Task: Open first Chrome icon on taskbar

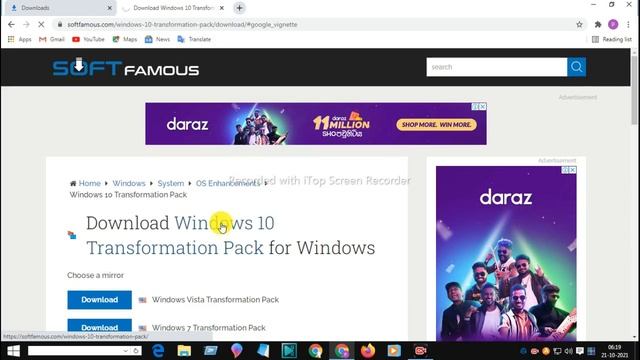Action: (x=316, y=351)
